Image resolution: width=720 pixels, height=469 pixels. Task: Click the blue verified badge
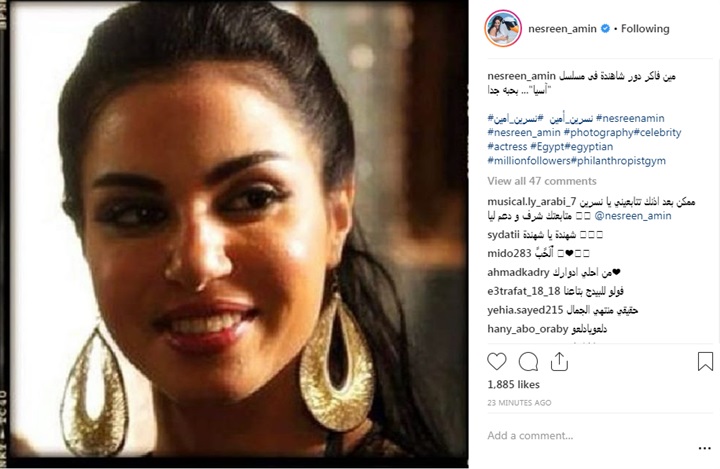pyautogui.click(x=605, y=28)
